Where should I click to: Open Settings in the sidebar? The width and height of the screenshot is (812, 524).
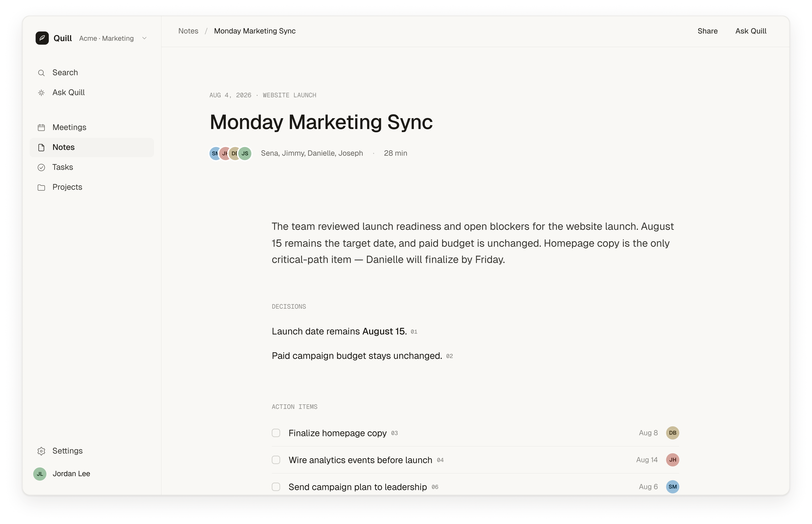point(92,451)
